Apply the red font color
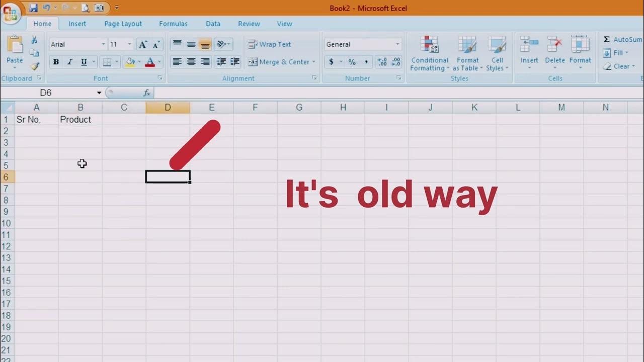The image size is (644, 362). pyautogui.click(x=150, y=62)
